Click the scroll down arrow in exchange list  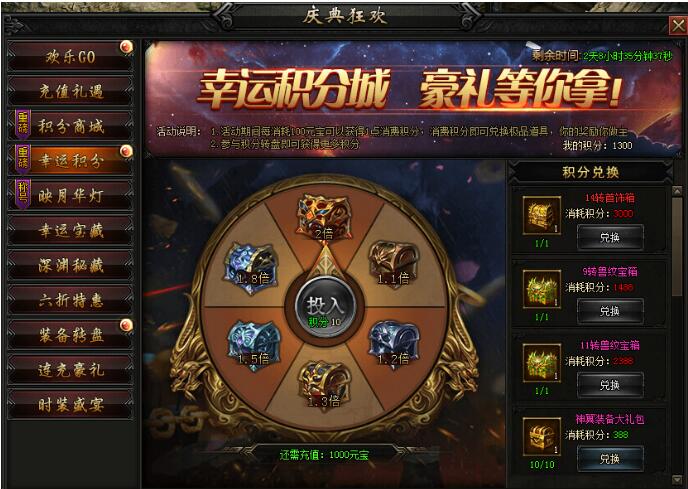pyautogui.click(x=677, y=479)
